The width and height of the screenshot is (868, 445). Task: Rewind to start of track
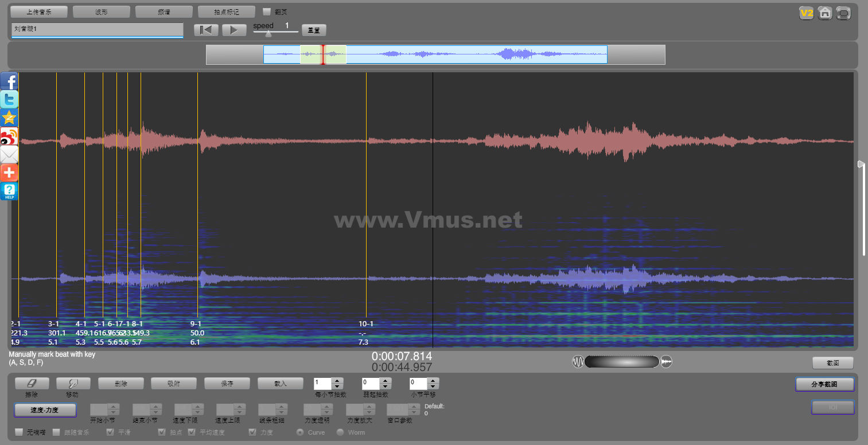[206, 30]
